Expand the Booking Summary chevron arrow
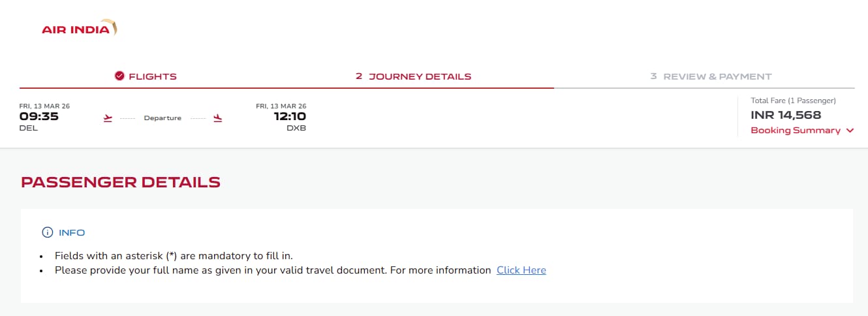Screen dimensions: 868x316 (x=850, y=131)
